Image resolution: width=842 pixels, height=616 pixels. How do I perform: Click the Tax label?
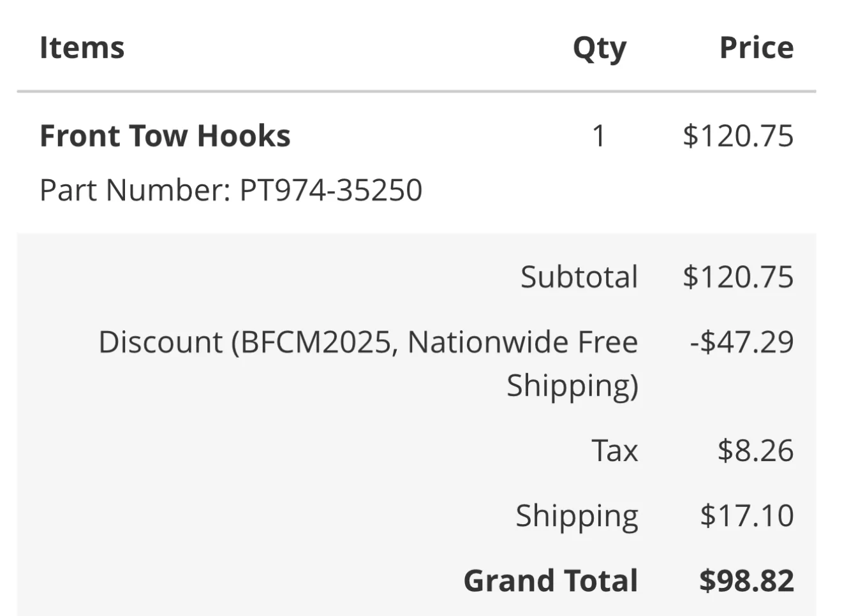pyautogui.click(x=614, y=450)
